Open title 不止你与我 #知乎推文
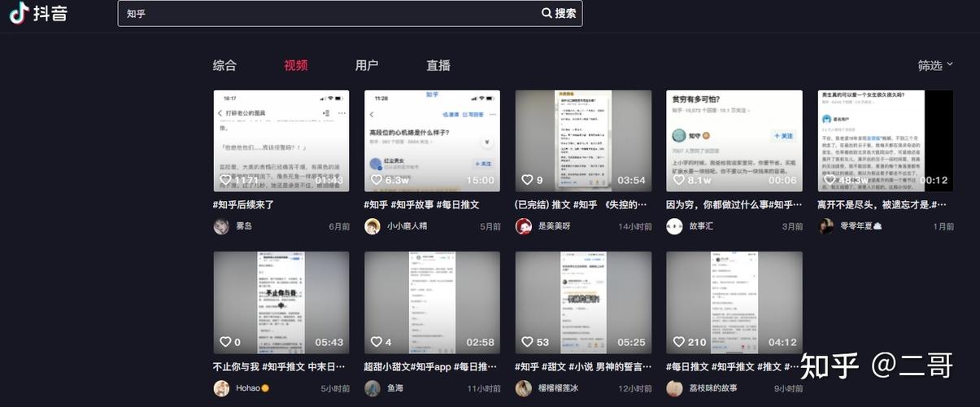 pyautogui.click(x=280, y=366)
